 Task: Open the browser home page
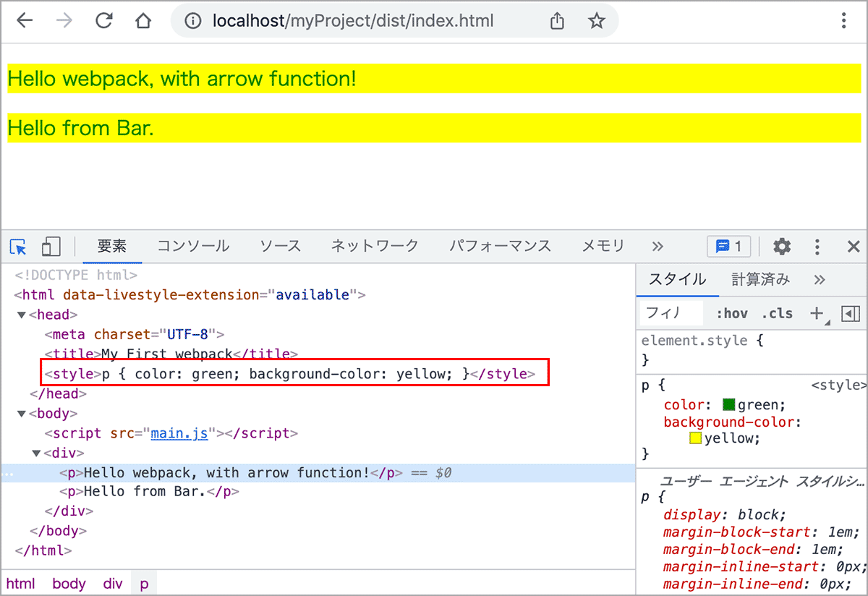tap(143, 20)
